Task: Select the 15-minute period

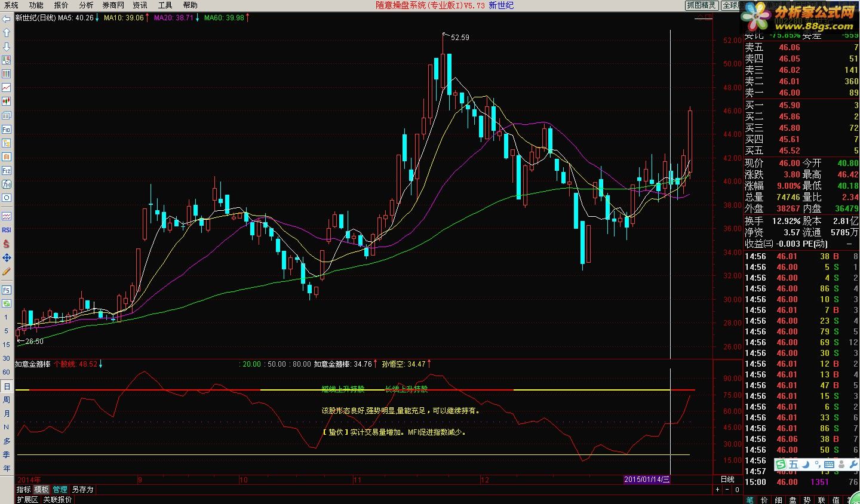Action: 7,345
